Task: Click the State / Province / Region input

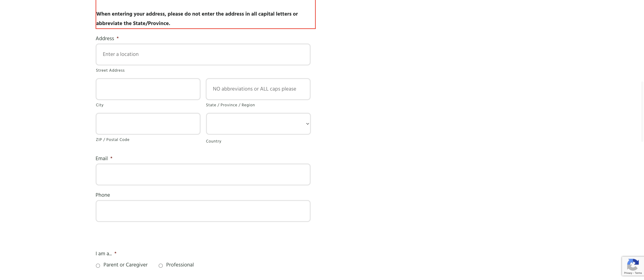Action: point(258,89)
